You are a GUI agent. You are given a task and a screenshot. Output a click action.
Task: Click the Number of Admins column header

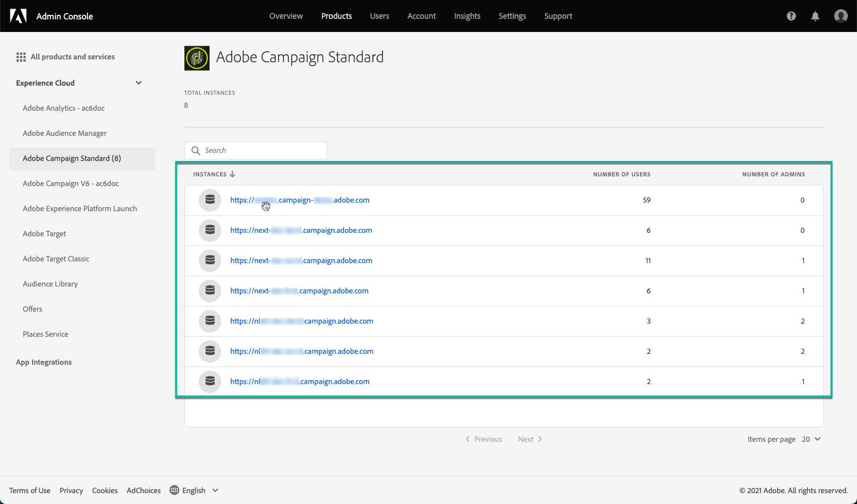click(774, 174)
